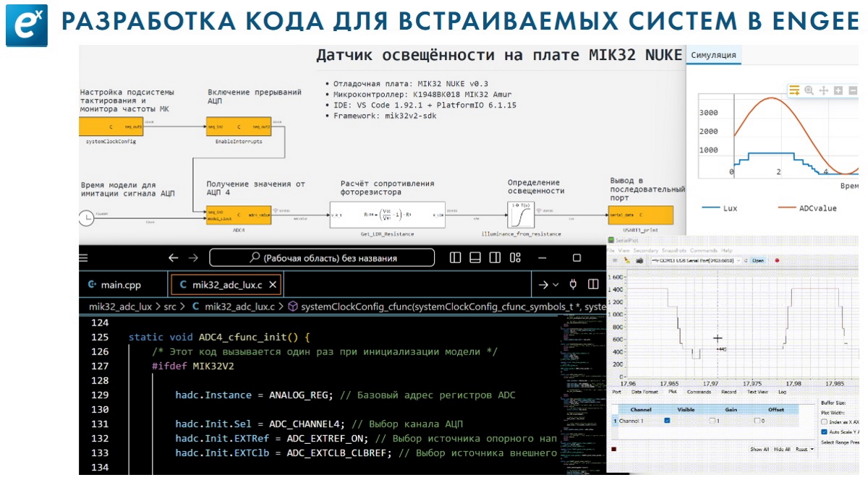868x480 pixels.
Task: Select the ADC4 block in the model
Action: pos(239,215)
